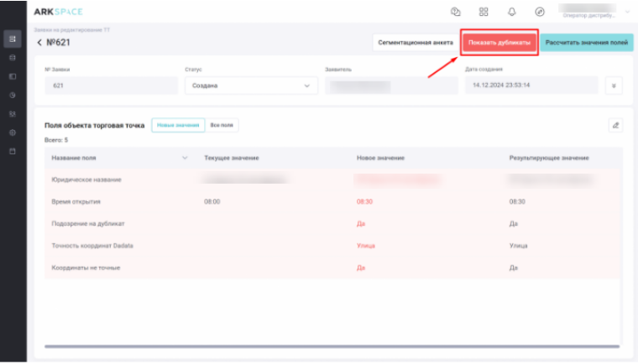Click the "№ Заявки" field containing 621

click(x=111, y=86)
